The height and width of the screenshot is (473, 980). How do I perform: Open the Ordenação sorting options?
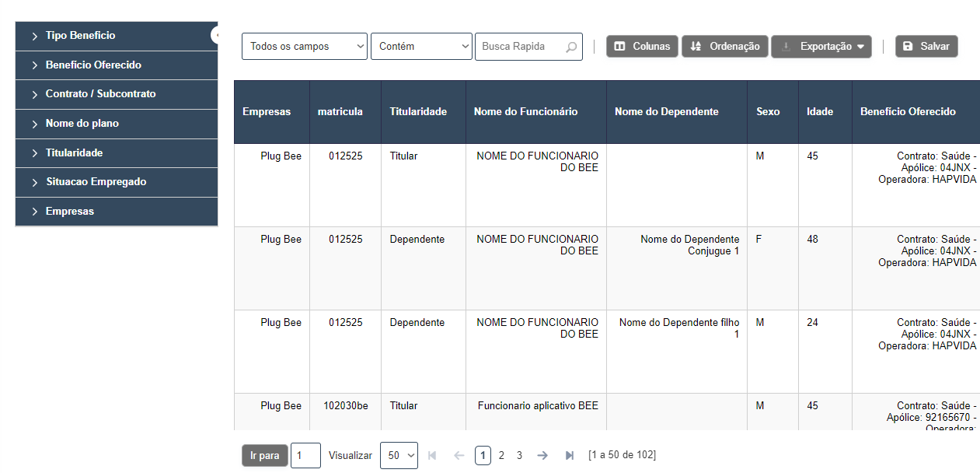click(725, 47)
